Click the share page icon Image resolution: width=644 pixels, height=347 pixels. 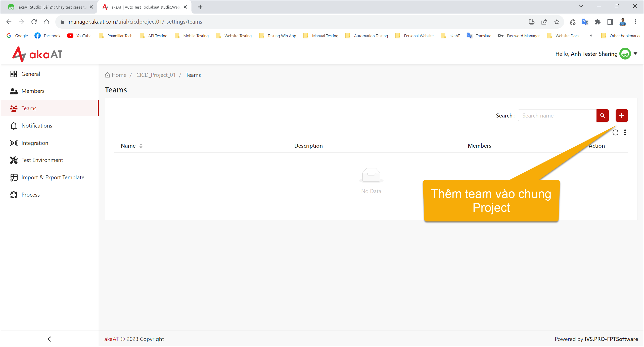click(544, 22)
